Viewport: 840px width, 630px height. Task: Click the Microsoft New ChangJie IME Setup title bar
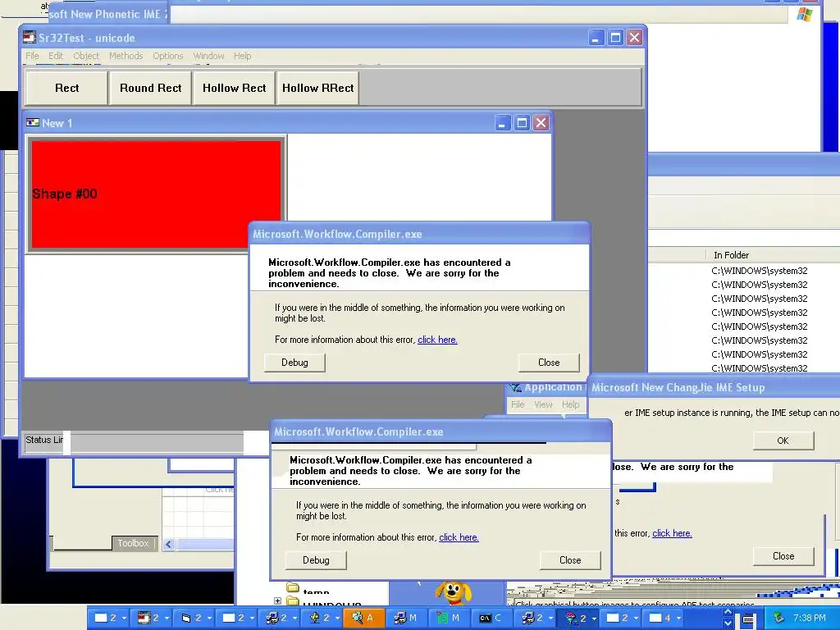(x=714, y=387)
